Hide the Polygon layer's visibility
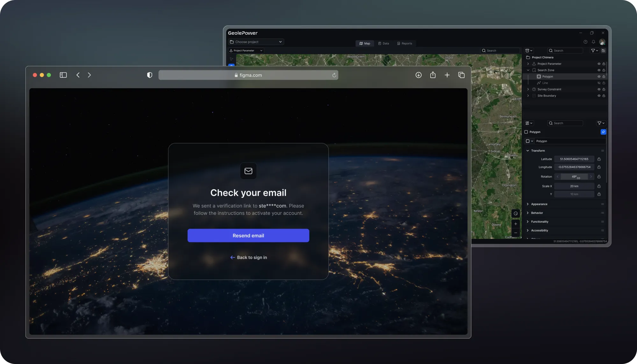The height and width of the screenshot is (364, 637). tap(599, 76)
